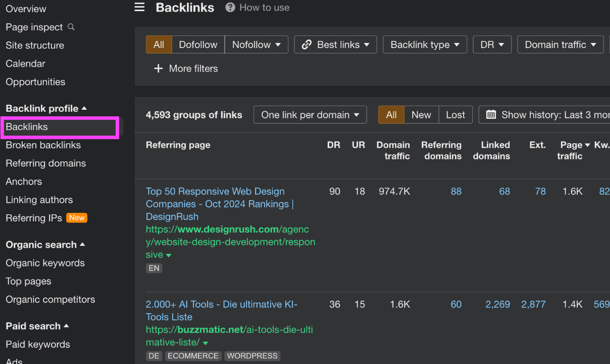Viewport: 610px width, 364px height.
Task: Switch backlinks filter to Dofollow
Action: (x=198, y=44)
